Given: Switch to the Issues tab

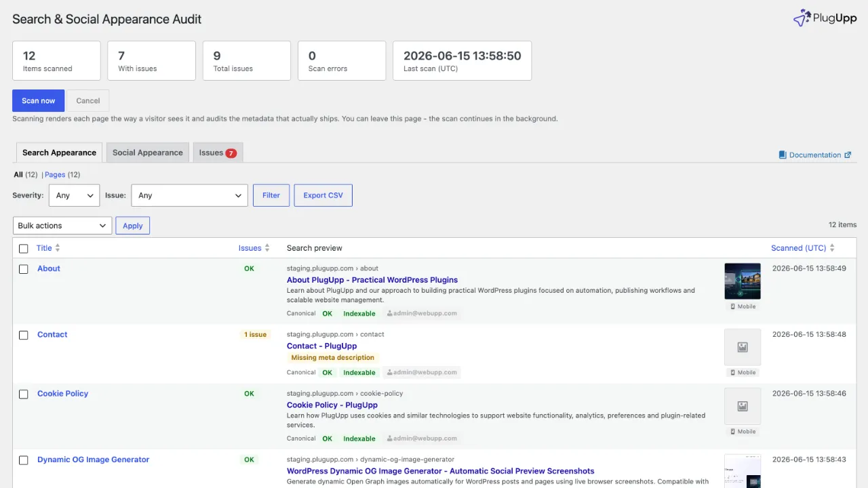Looking at the screenshot, I should tap(218, 152).
